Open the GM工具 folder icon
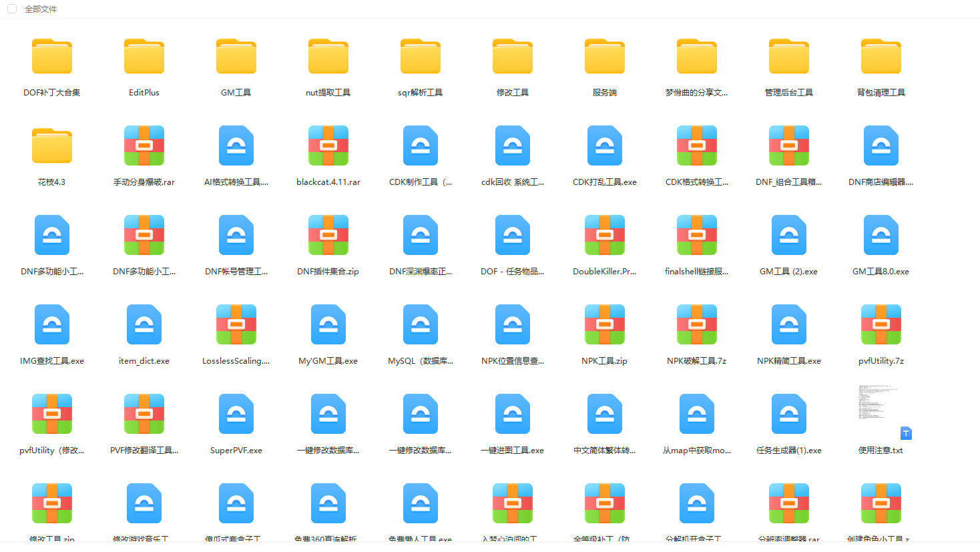 tap(236, 57)
